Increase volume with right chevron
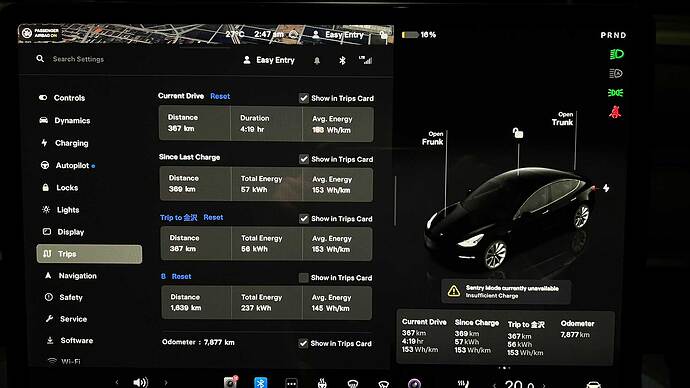 (166, 383)
